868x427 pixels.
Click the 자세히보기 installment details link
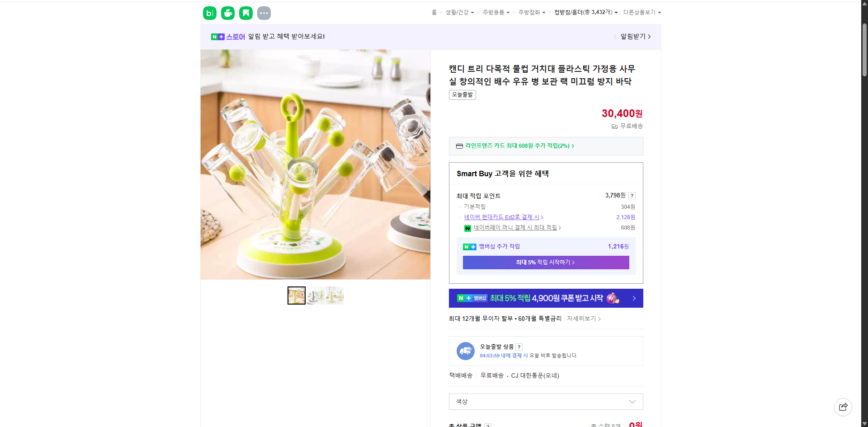pos(581,318)
